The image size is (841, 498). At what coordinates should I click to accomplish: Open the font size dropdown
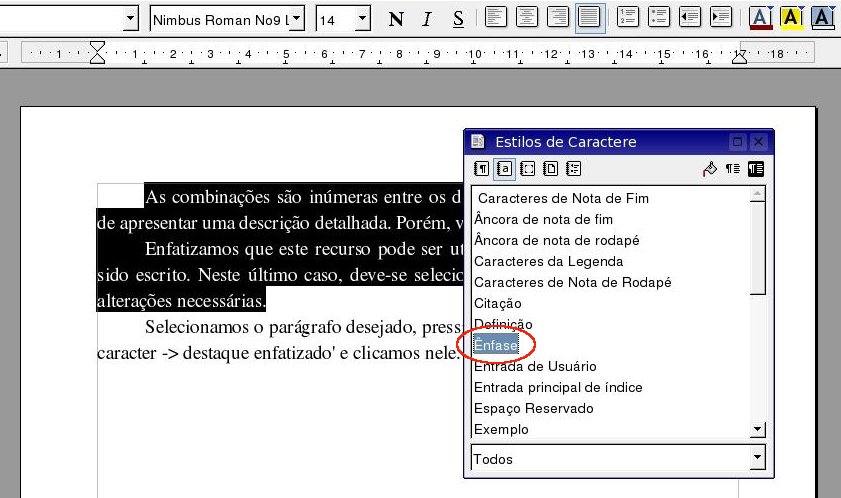(x=363, y=19)
